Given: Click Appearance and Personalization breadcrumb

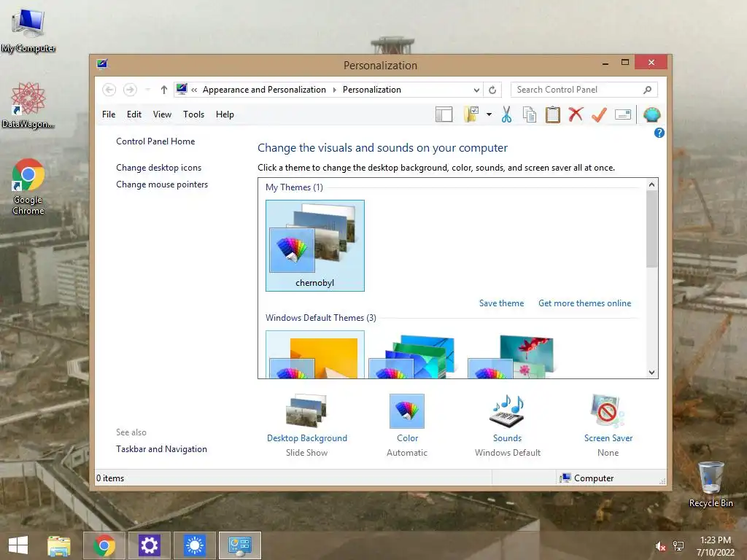Looking at the screenshot, I should pyautogui.click(x=264, y=90).
